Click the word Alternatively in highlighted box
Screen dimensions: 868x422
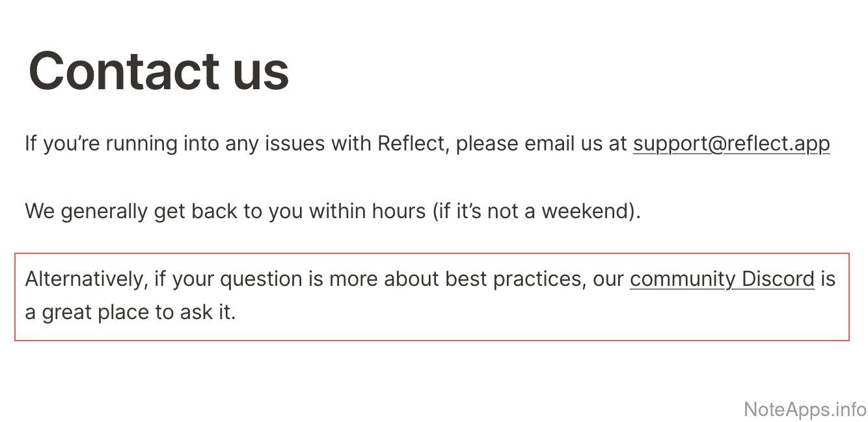tap(83, 279)
